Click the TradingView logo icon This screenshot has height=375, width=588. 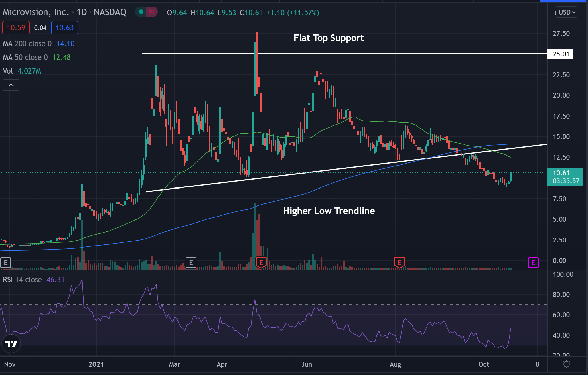[x=11, y=344]
